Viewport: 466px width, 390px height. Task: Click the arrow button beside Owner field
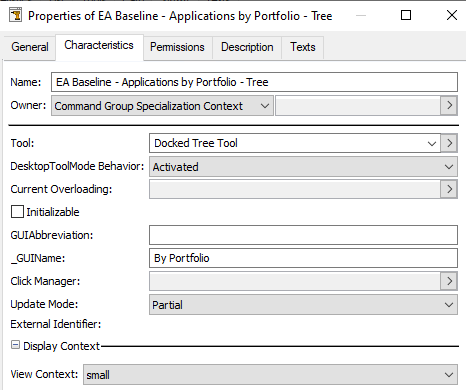coord(449,106)
